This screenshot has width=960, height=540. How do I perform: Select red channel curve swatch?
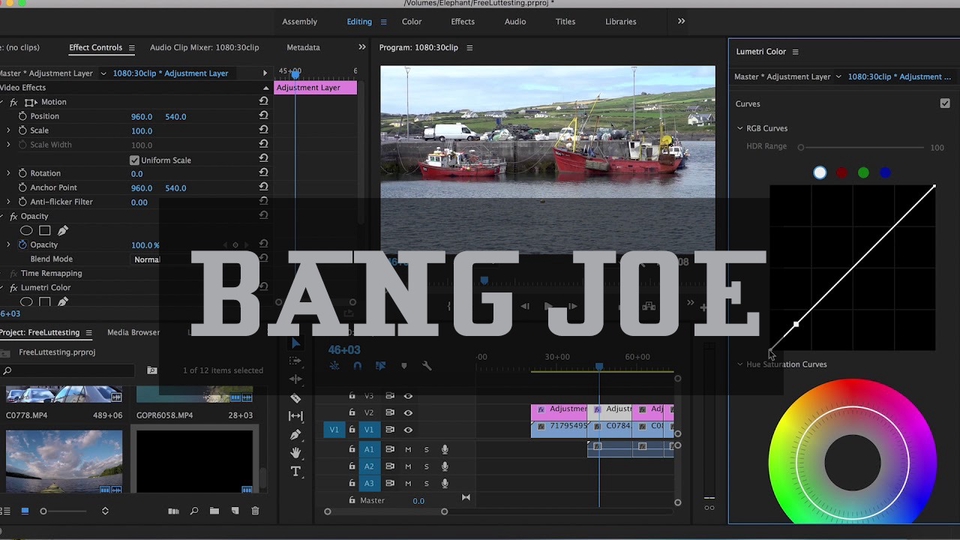coord(842,173)
